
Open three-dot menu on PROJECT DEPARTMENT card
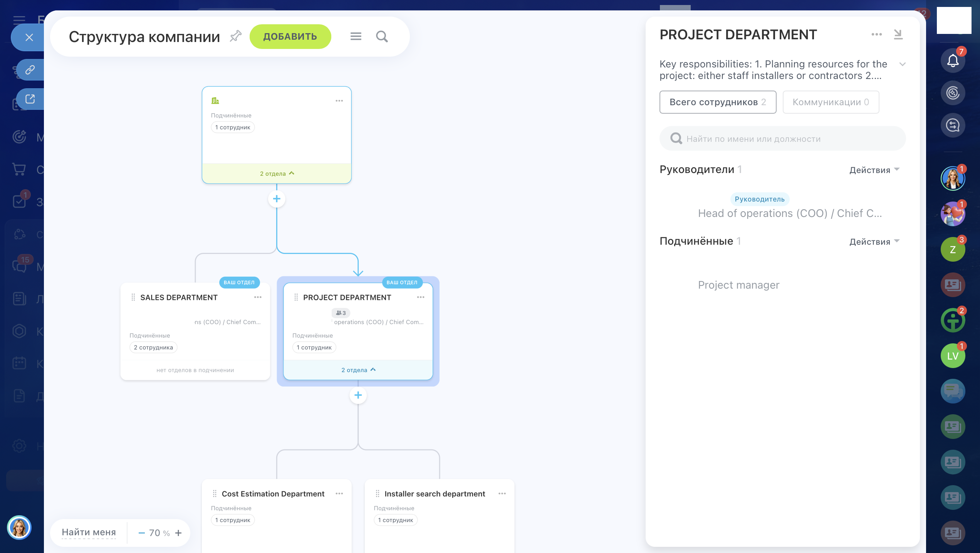[421, 297]
